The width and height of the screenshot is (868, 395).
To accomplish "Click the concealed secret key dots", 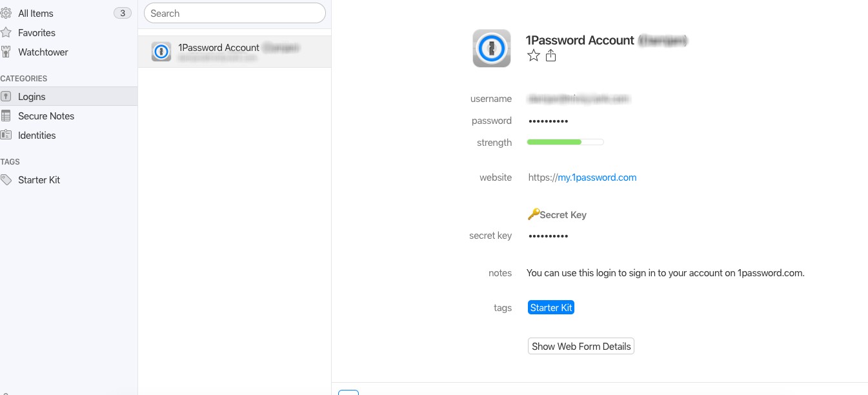I will click(x=549, y=236).
